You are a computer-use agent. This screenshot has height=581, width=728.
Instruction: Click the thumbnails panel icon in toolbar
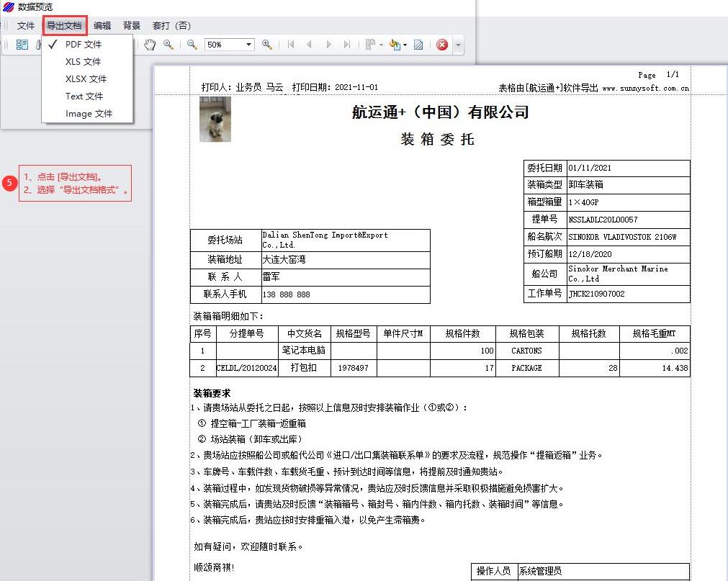[22, 45]
